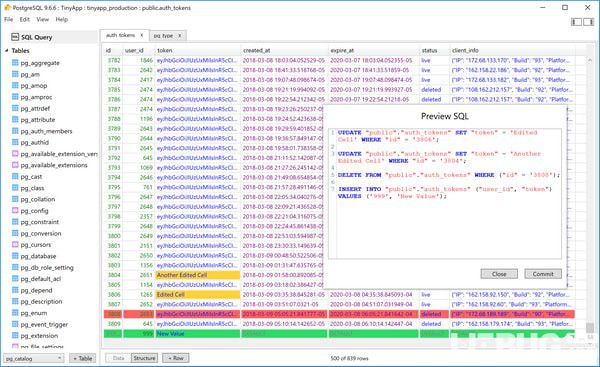Close the Preview SQL dialog

(x=499, y=274)
